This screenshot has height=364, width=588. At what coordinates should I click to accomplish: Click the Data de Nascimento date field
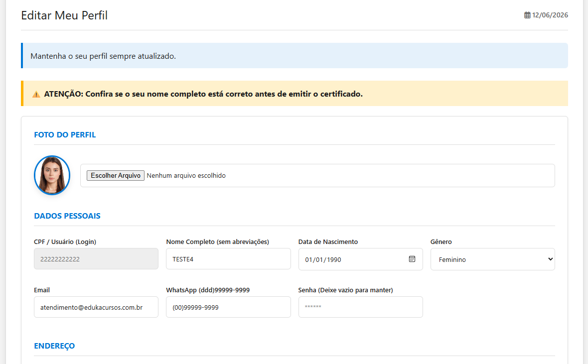pos(360,259)
